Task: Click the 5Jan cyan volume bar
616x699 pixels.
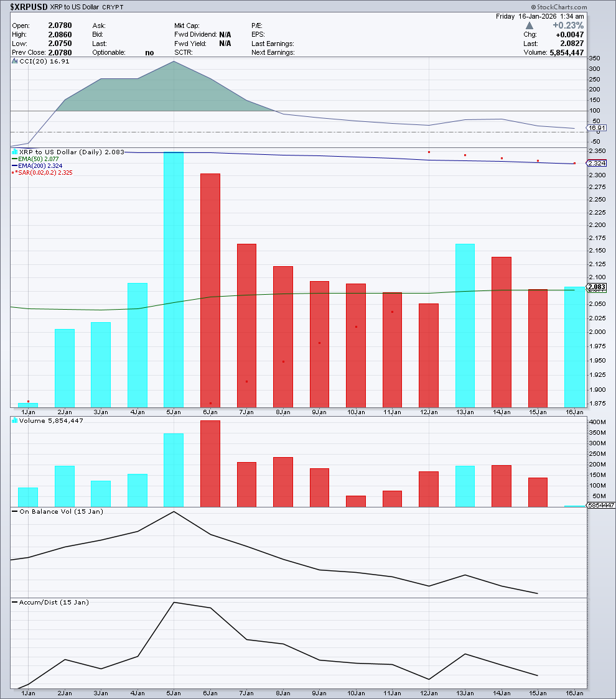Action: click(x=174, y=470)
